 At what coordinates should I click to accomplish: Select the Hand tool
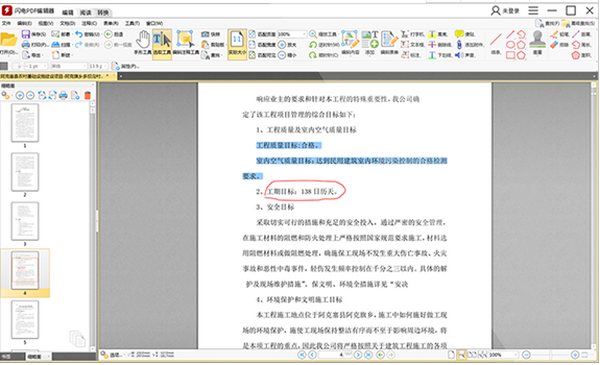point(143,44)
